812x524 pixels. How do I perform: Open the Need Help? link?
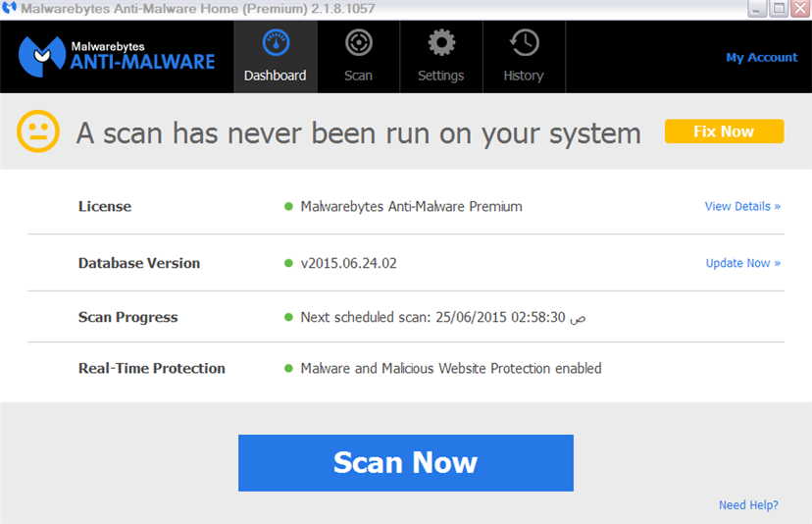pyautogui.click(x=748, y=505)
